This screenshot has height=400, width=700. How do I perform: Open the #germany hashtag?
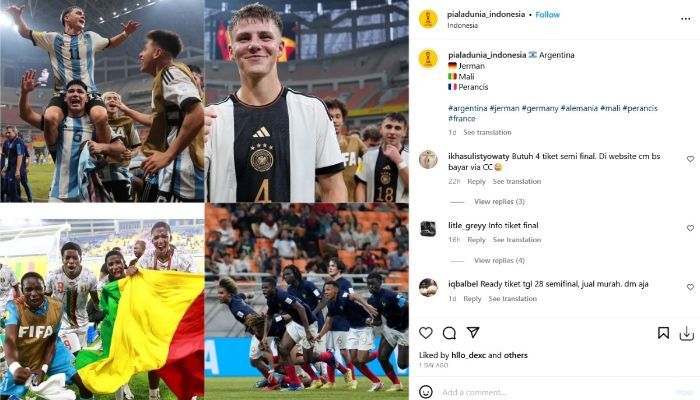click(x=540, y=108)
